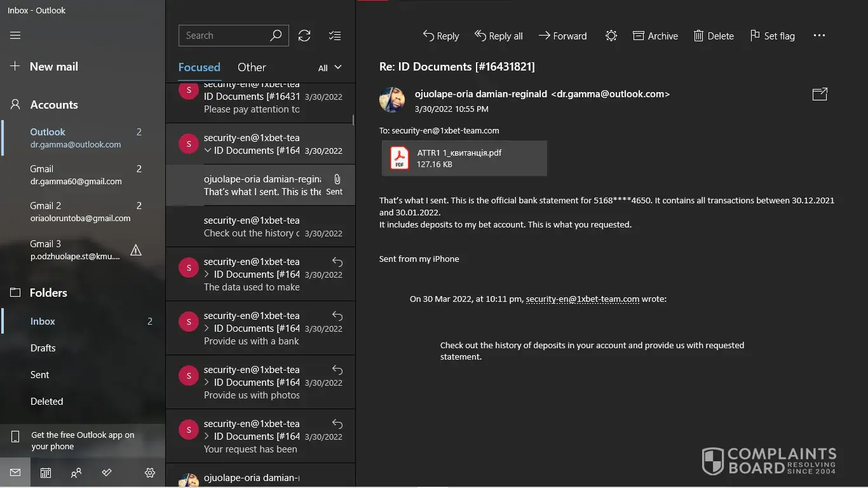This screenshot has height=488, width=868.
Task: Follow the security-en@1xbet-team.com link in quoted text
Action: 582,299
